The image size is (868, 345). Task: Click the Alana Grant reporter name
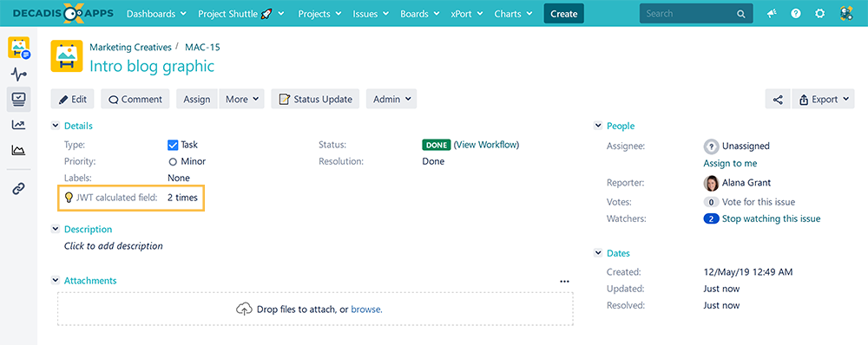(746, 182)
